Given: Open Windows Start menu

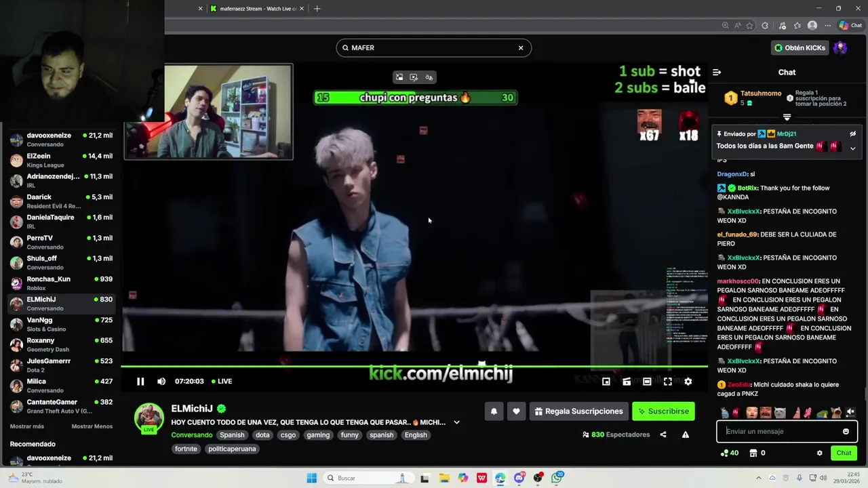Looking at the screenshot, I should pyautogui.click(x=311, y=478).
